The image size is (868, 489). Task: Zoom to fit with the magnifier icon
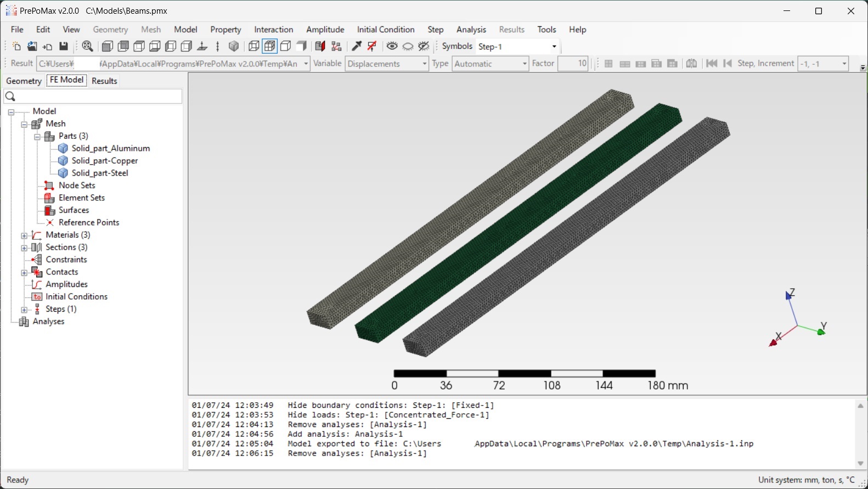point(87,47)
